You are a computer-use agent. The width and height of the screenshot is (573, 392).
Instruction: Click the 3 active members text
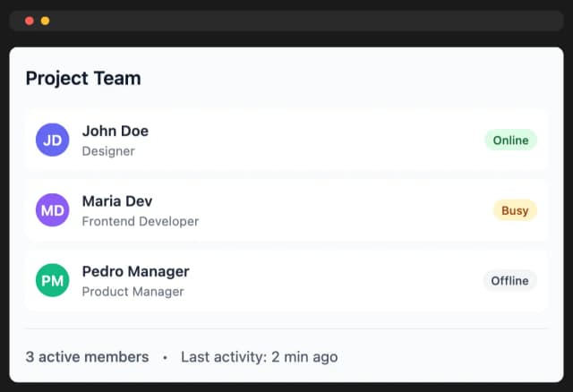tap(87, 357)
